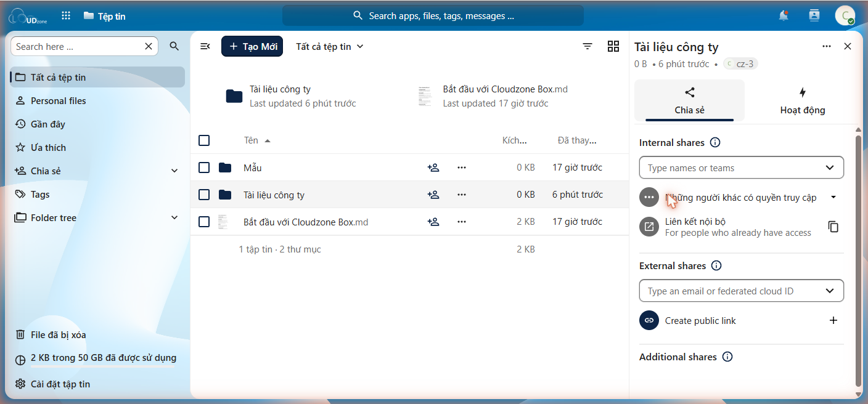Check the Bắt đầu với Cloudzone Box.md checkbox
This screenshot has height=404, width=868.
pos(204,222)
